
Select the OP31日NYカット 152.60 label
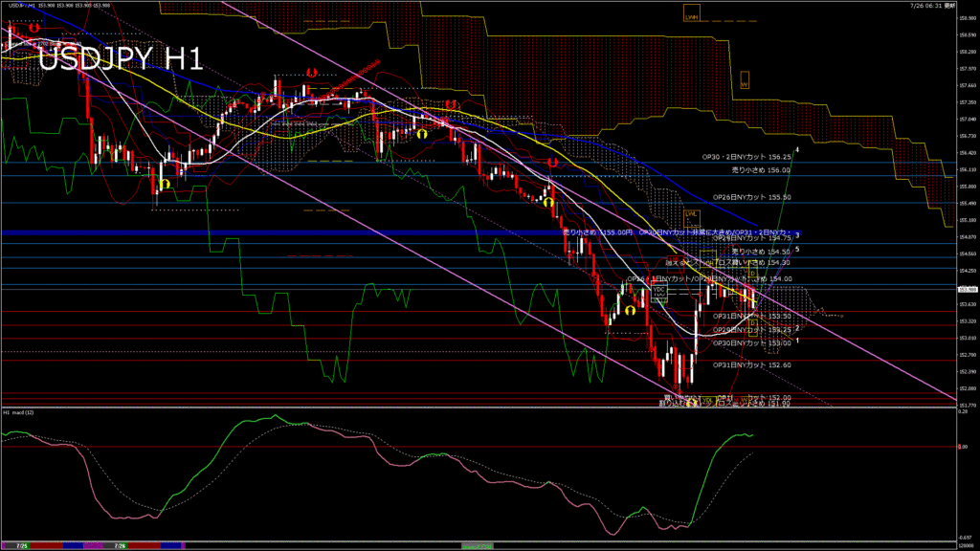pyautogui.click(x=751, y=365)
